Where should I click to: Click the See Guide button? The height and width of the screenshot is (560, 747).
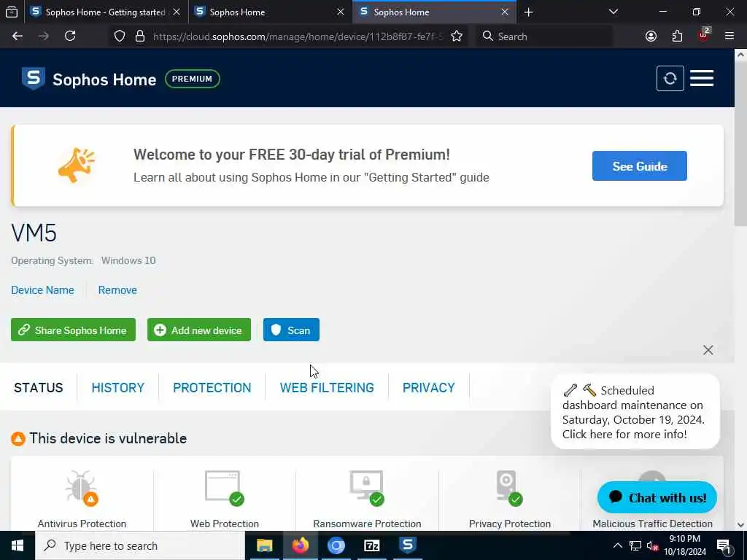(639, 166)
